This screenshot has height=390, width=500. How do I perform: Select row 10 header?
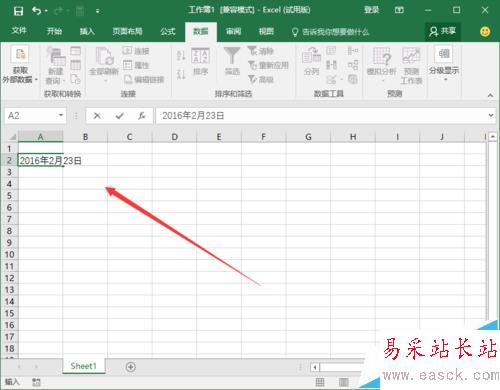pos(9,255)
